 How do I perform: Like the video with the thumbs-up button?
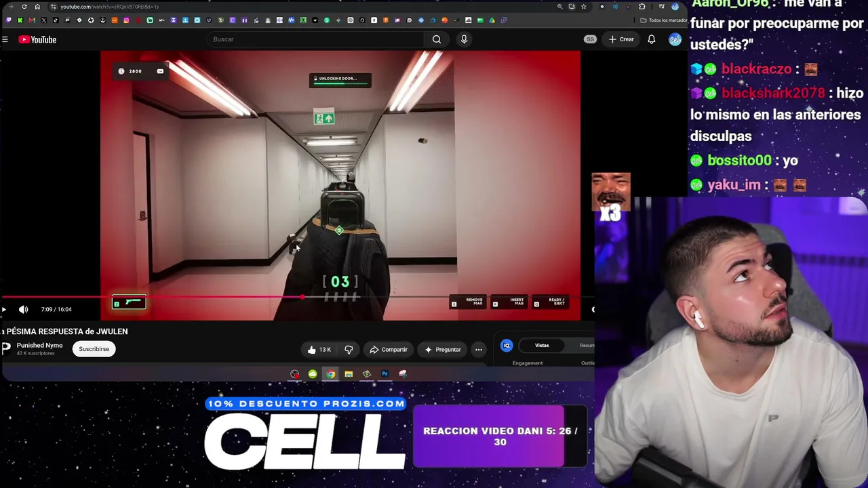point(319,350)
